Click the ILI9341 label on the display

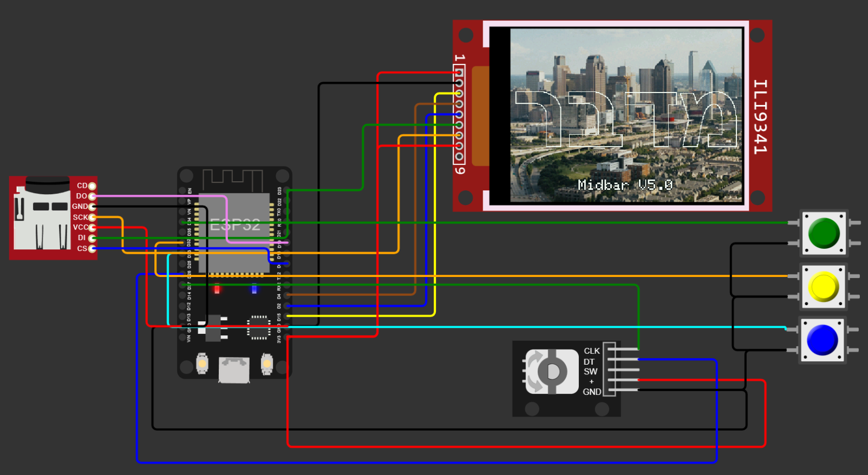tap(760, 116)
